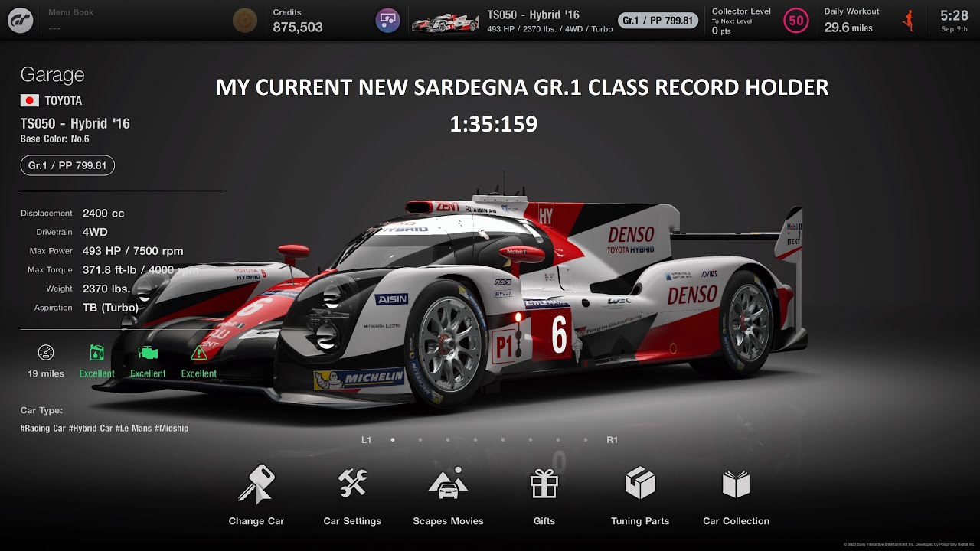This screenshot has height=551, width=980.
Task: Click the #Hybrid Car tag
Action: [90, 429]
